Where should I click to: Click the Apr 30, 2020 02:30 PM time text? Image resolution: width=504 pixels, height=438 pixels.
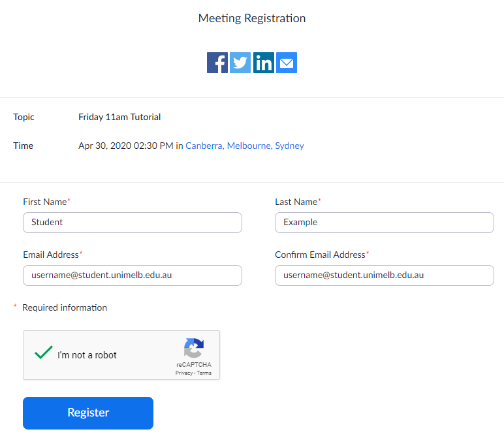pos(126,146)
